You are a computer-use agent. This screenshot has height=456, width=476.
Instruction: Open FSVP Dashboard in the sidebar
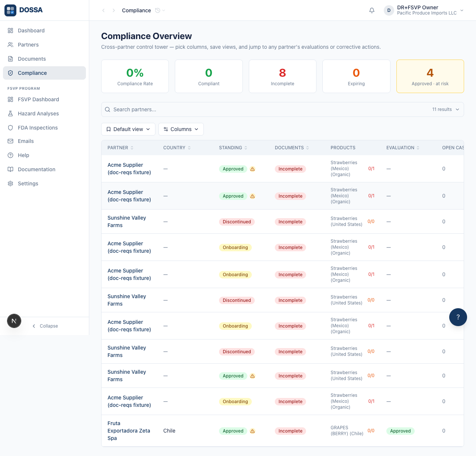click(x=44, y=99)
